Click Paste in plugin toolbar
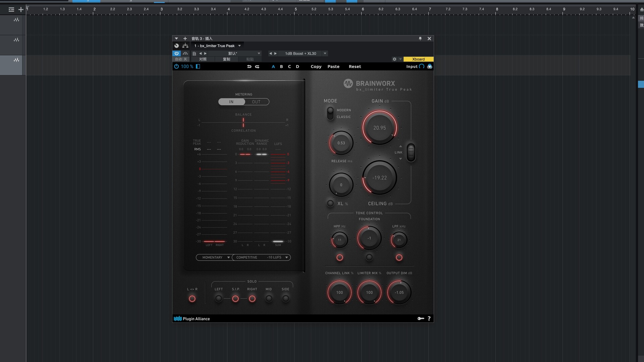The height and width of the screenshot is (362, 644). coord(333,67)
